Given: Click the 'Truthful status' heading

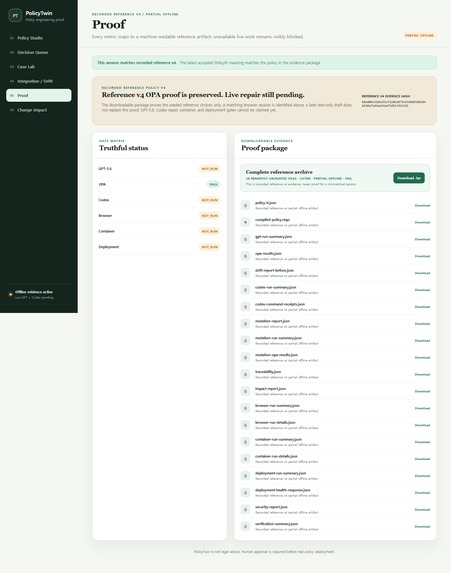Looking at the screenshot, I should (x=124, y=148).
